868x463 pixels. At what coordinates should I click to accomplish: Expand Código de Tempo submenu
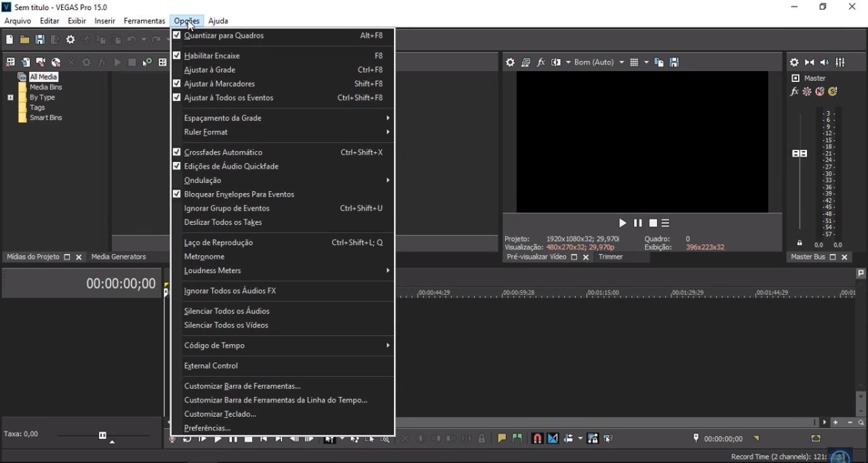coord(283,346)
